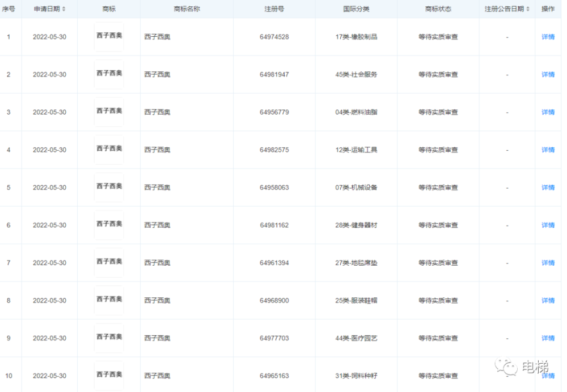Click trademark thumbnail in row 64961394
The width and height of the screenshot is (567, 392).
(109, 262)
